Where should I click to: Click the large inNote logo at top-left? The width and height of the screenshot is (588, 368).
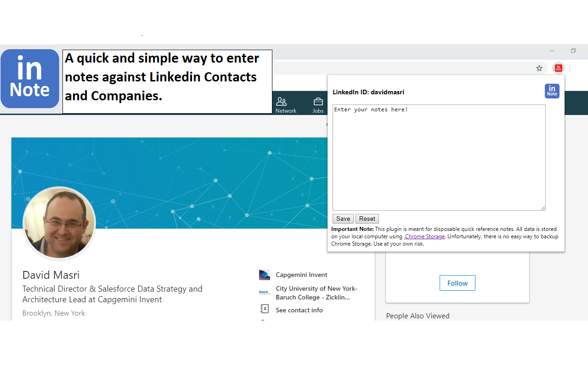pyautogui.click(x=30, y=79)
